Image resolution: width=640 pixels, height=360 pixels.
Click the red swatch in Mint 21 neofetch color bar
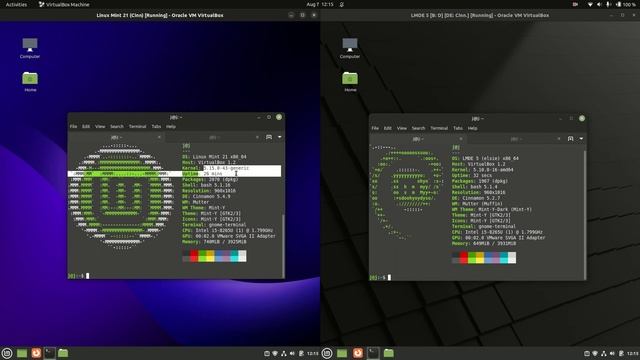(194, 256)
